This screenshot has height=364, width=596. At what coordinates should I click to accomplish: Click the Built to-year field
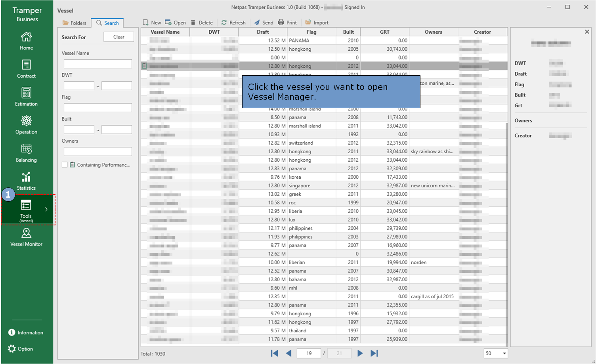[x=117, y=130]
